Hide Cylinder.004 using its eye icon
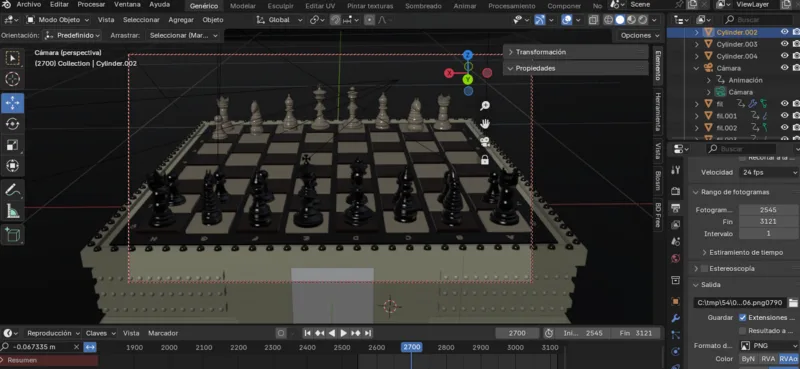This screenshot has width=800, height=369. pos(785,56)
